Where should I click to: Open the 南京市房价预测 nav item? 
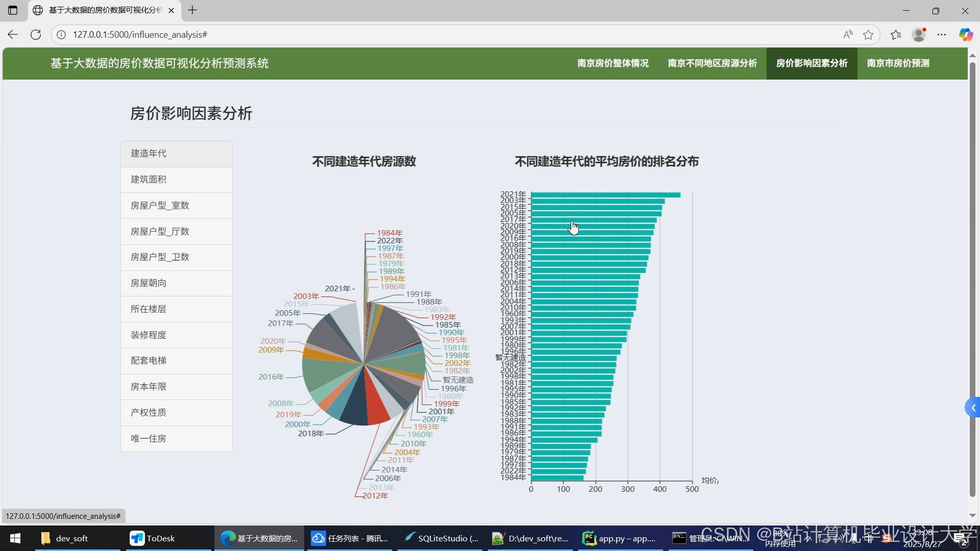coord(898,63)
